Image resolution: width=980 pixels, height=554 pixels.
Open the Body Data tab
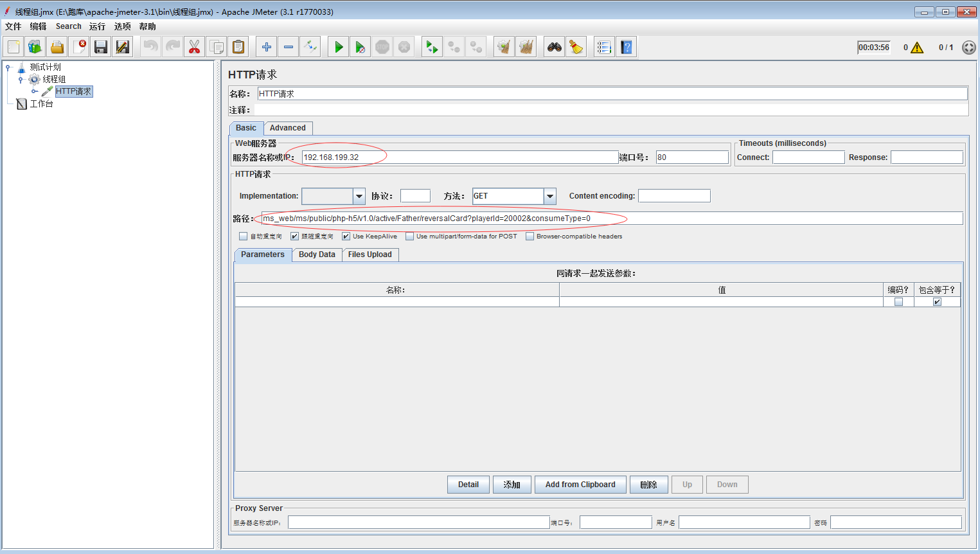(x=317, y=255)
